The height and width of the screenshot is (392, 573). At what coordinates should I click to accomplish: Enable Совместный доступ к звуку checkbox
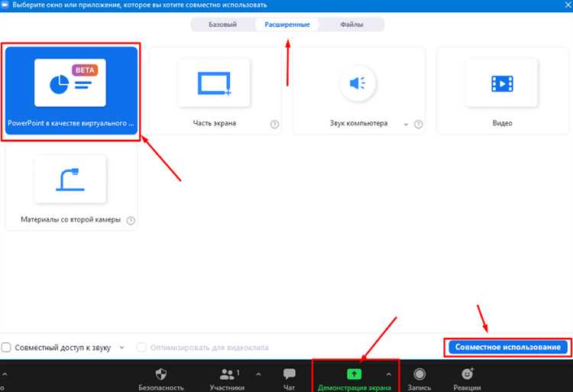pyautogui.click(x=6, y=347)
